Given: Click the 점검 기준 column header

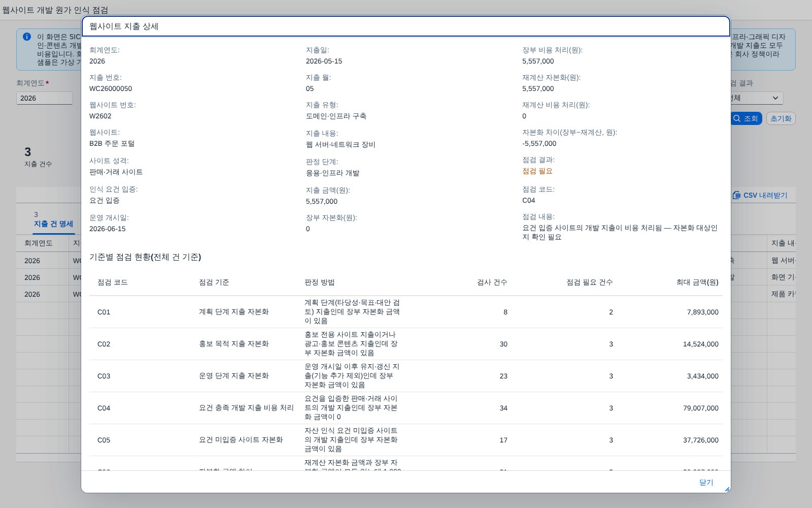Looking at the screenshot, I should [x=214, y=282].
